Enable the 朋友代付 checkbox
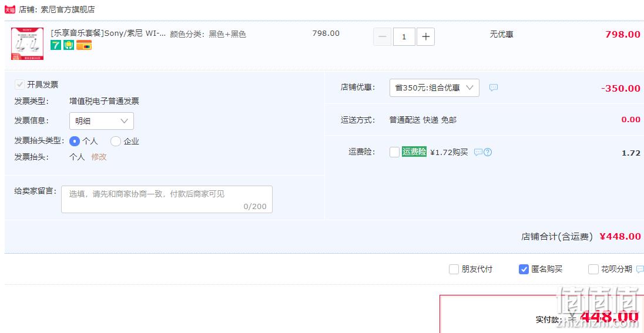The width and height of the screenshot is (644, 333). click(x=454, y=270)
